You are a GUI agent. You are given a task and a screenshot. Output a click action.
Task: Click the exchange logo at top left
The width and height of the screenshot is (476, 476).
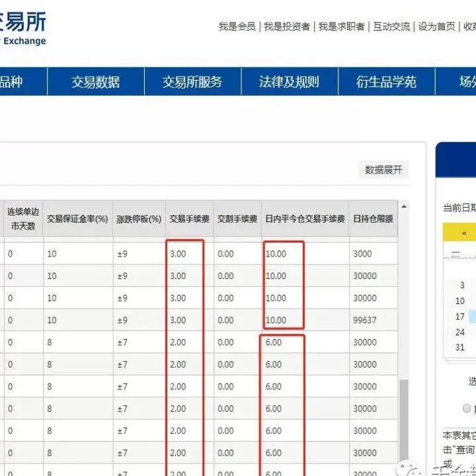tap(22, 28)
